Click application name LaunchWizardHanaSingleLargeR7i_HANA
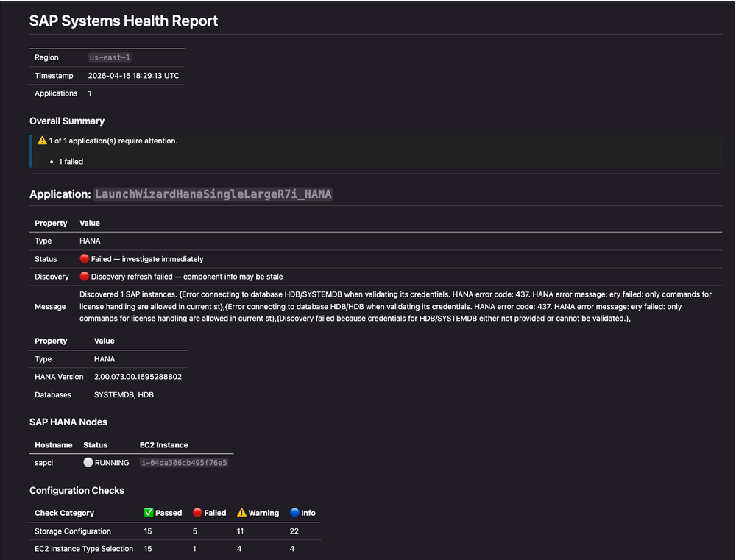This screenshot has height=560, width=736. (x=213, y=194)
